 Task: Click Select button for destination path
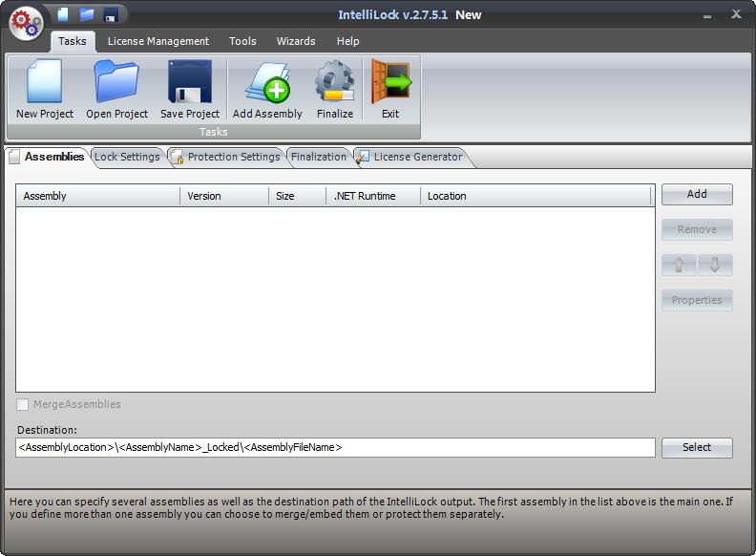point(697,447)
